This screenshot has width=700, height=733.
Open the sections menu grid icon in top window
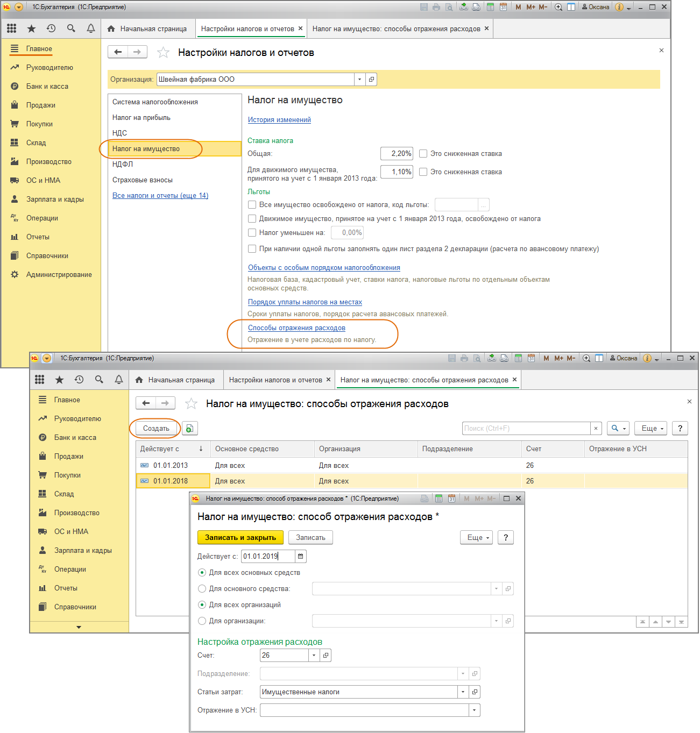tap(11, 29)
